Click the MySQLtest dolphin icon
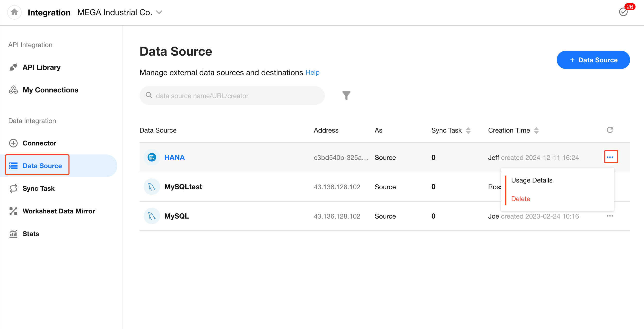The image size is (644, 329). tap(152, 187)
